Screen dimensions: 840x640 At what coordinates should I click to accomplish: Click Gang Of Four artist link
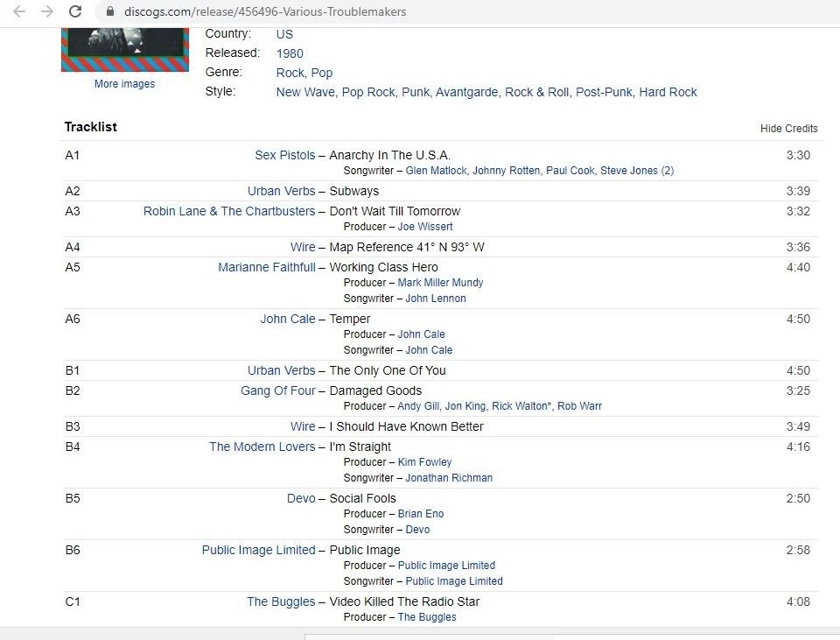click(x=278, y=390)
